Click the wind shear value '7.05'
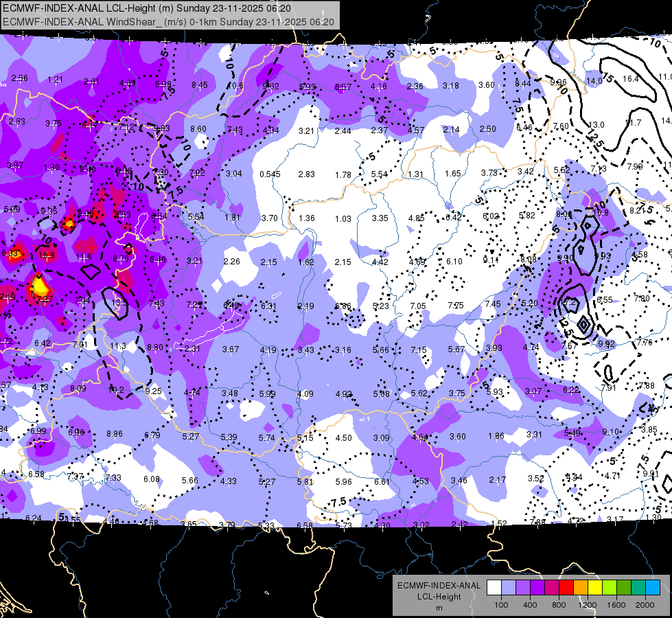672x618 pixels. pos(418,306)
